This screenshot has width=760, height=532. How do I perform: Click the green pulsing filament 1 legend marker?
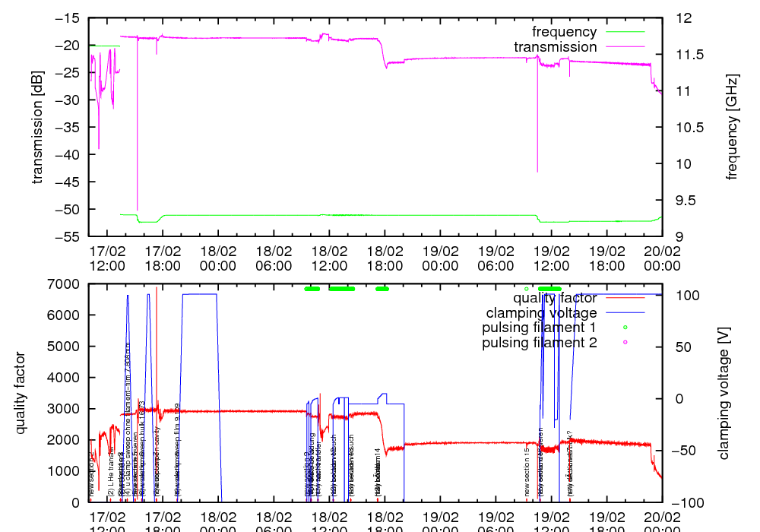click(625, 328)
